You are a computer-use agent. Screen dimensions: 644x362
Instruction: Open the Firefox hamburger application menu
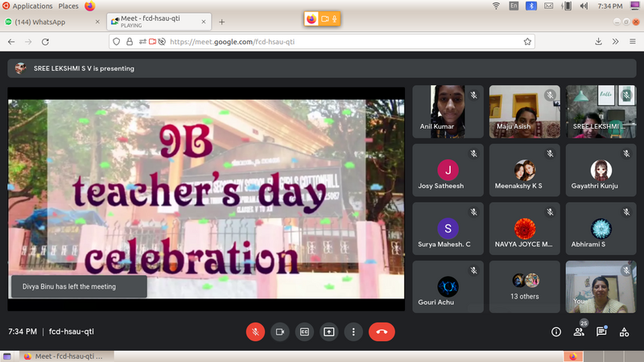point(632,41)
